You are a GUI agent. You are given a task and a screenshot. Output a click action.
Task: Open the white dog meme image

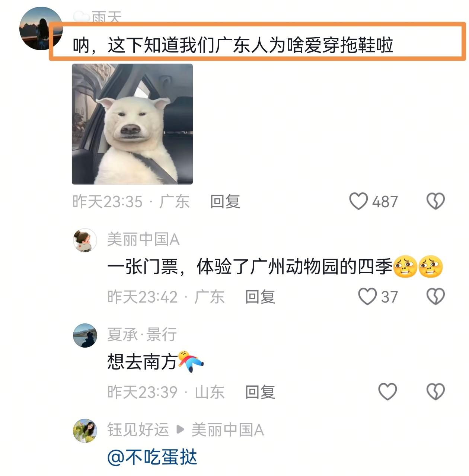[x=132, y=124]
